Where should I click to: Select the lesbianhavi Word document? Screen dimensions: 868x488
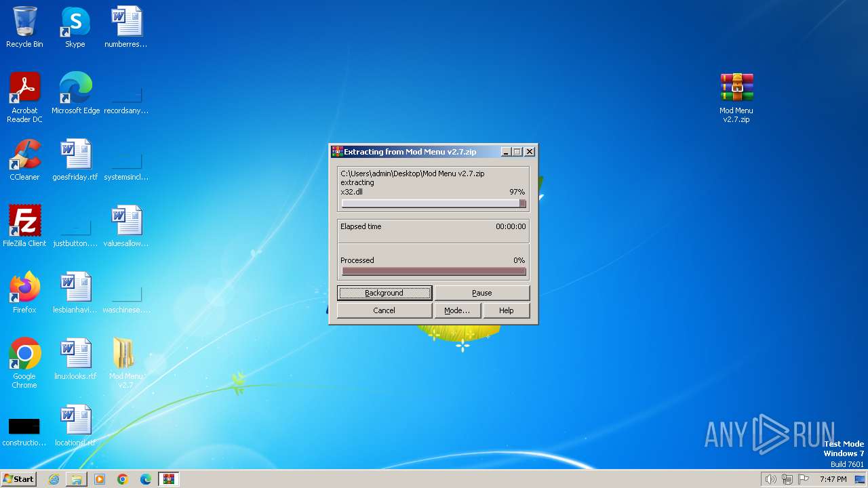pyautogui.click(x=75, y=293)
